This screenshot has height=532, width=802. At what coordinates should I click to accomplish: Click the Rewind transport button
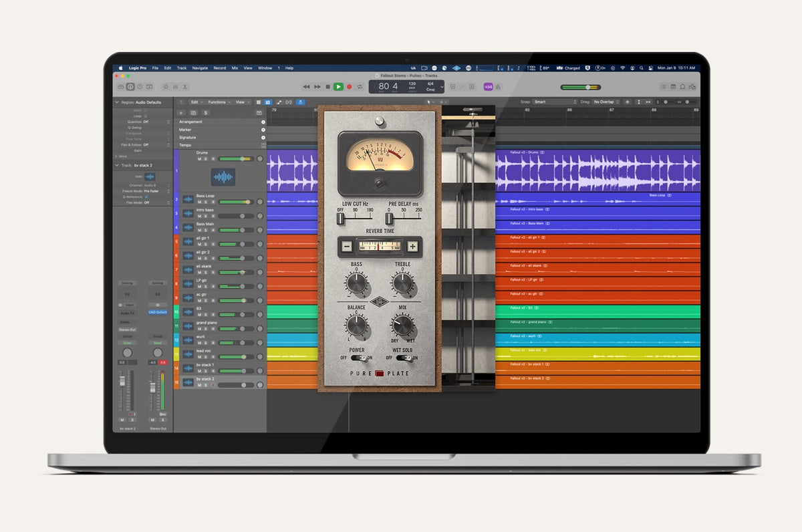pos(306,87)
